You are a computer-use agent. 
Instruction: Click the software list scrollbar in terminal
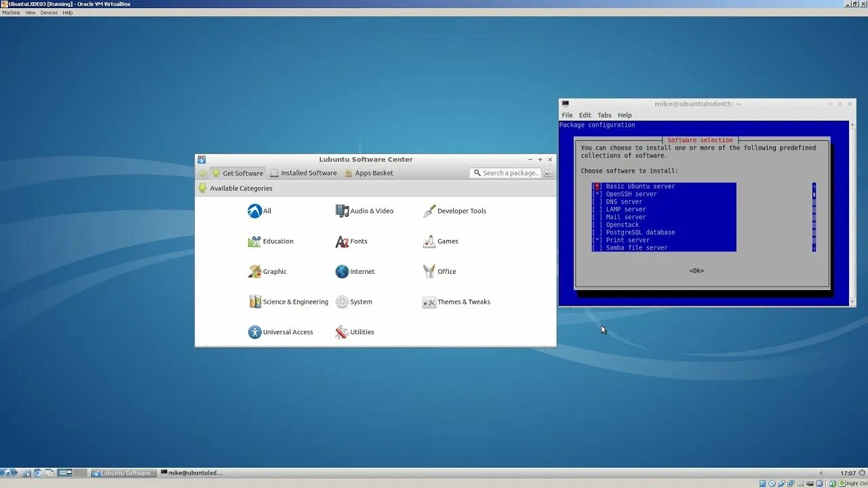point(814,217)
